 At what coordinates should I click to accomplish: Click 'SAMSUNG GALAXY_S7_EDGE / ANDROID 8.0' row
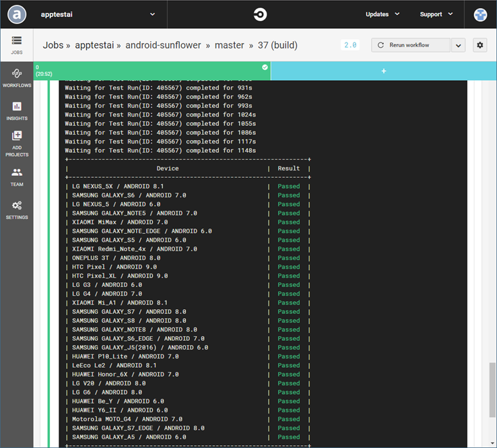pyautogui.click(x=188, y=428)
